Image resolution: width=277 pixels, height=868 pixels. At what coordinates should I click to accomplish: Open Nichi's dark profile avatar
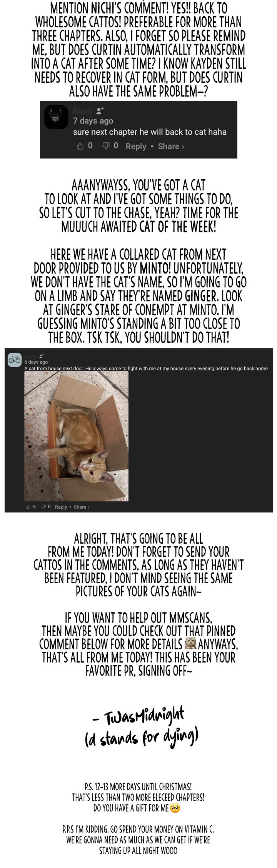56,117
